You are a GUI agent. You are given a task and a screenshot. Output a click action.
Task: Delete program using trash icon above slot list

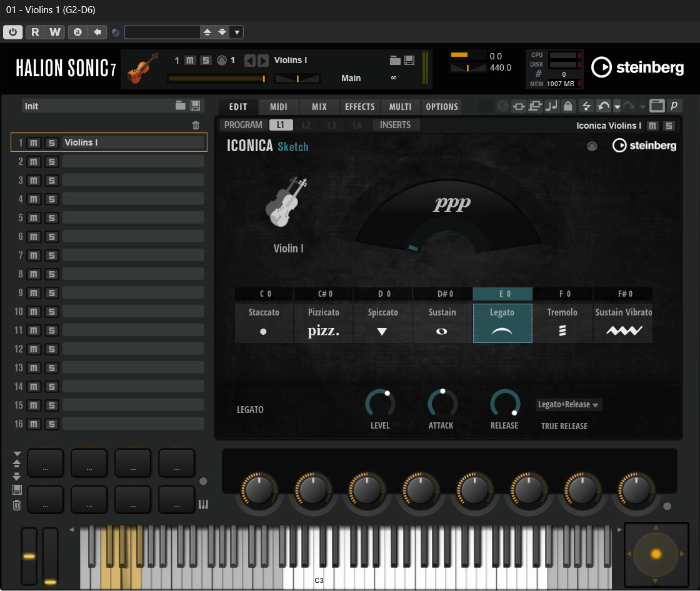point(196,126)
